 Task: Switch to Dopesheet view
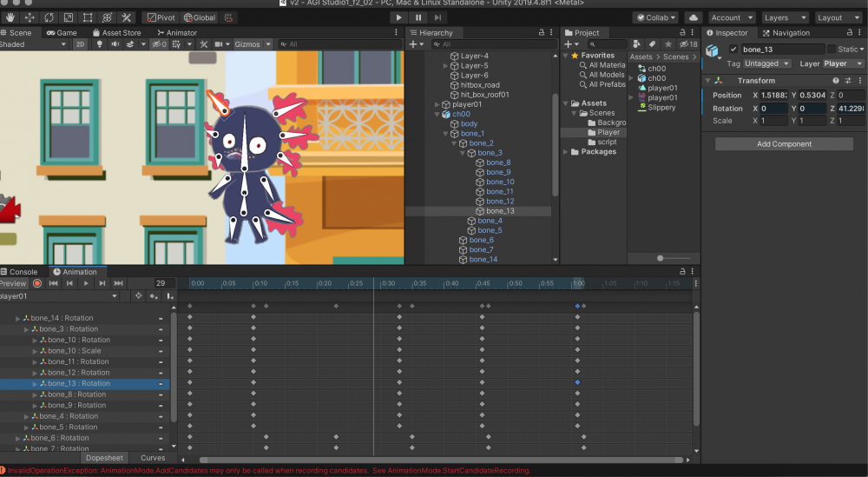click(x=104, y=458)
